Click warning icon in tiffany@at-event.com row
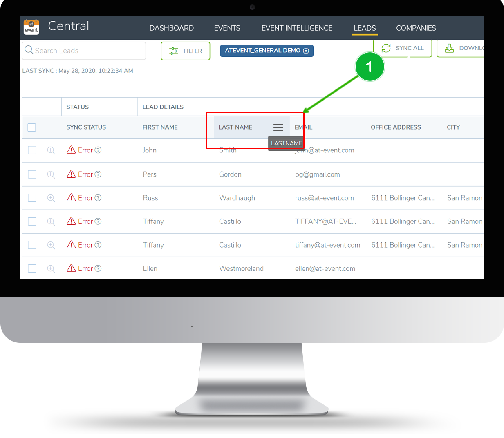504x438 pixels. (x=71, y=244)
